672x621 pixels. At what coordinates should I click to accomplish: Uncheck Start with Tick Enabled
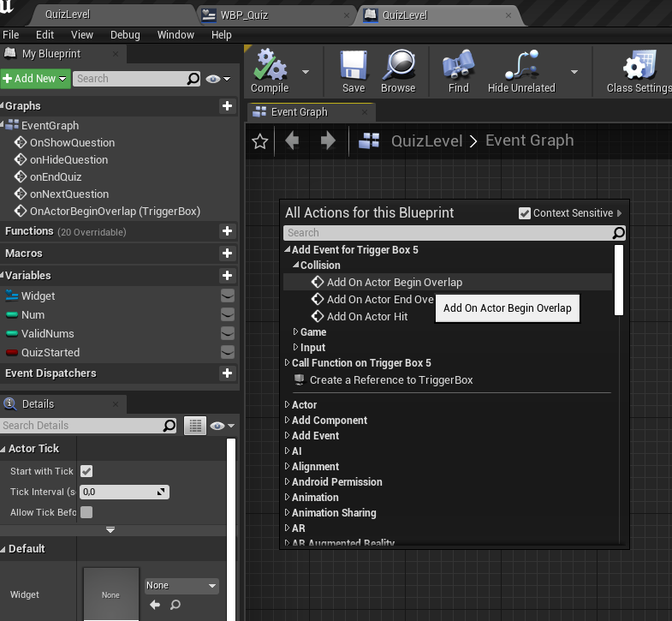click(x=86, y=471)
